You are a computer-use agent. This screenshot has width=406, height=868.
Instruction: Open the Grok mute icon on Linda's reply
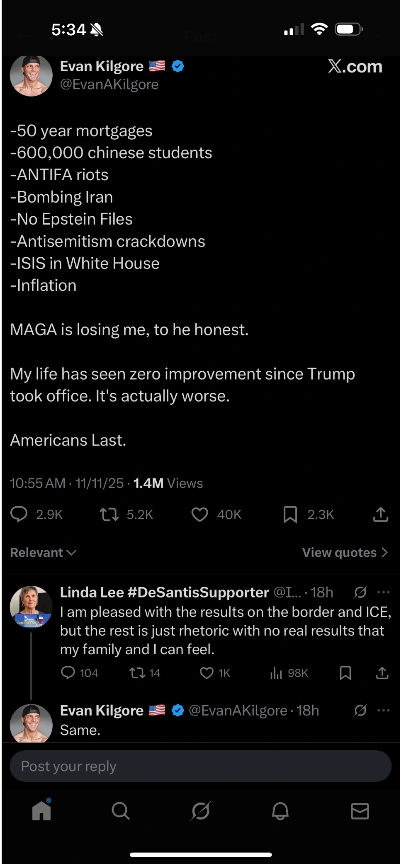(360, 592)
